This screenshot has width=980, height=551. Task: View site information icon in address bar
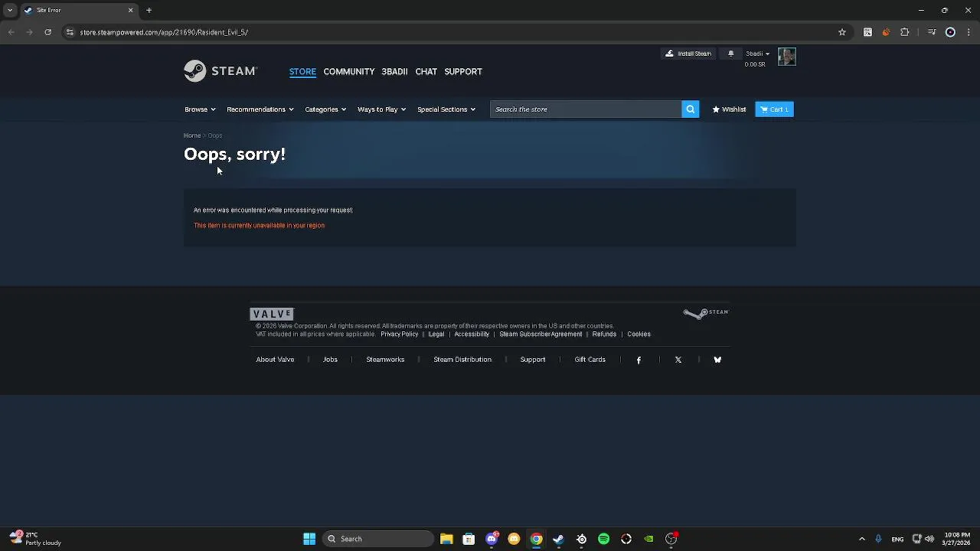(x=70, y=32)
